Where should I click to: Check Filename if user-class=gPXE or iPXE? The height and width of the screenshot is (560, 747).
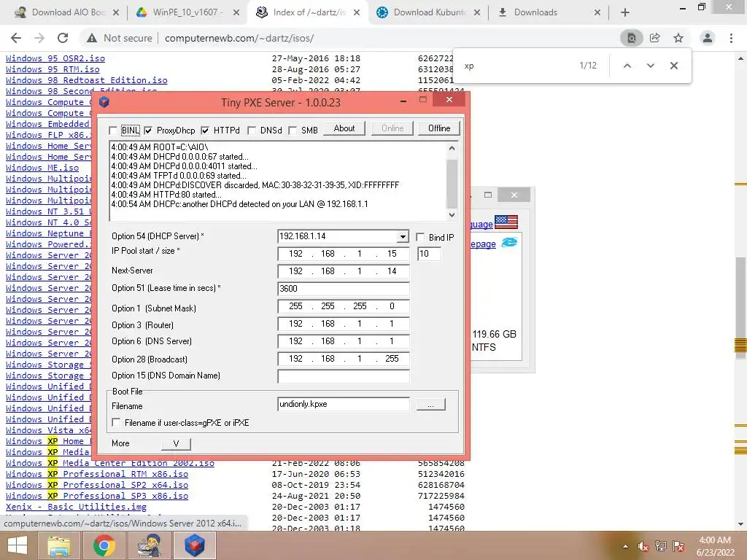(116, 422)
